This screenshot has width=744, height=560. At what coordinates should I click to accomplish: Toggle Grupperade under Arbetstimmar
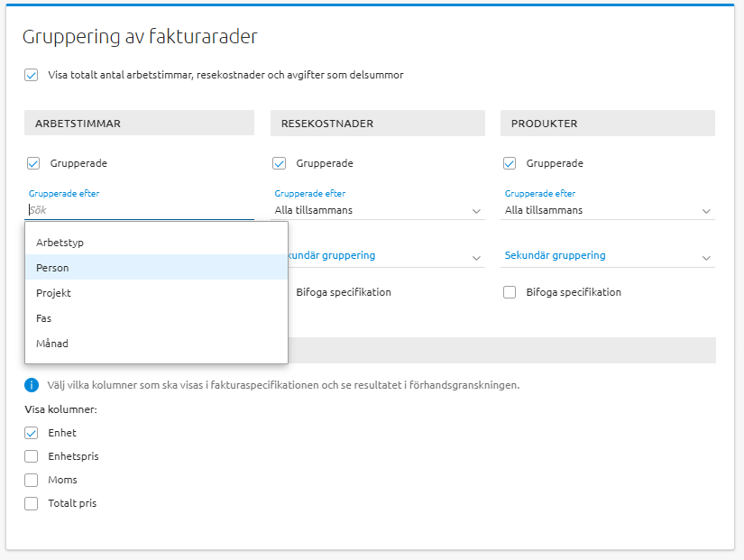[x=34, y=163]
